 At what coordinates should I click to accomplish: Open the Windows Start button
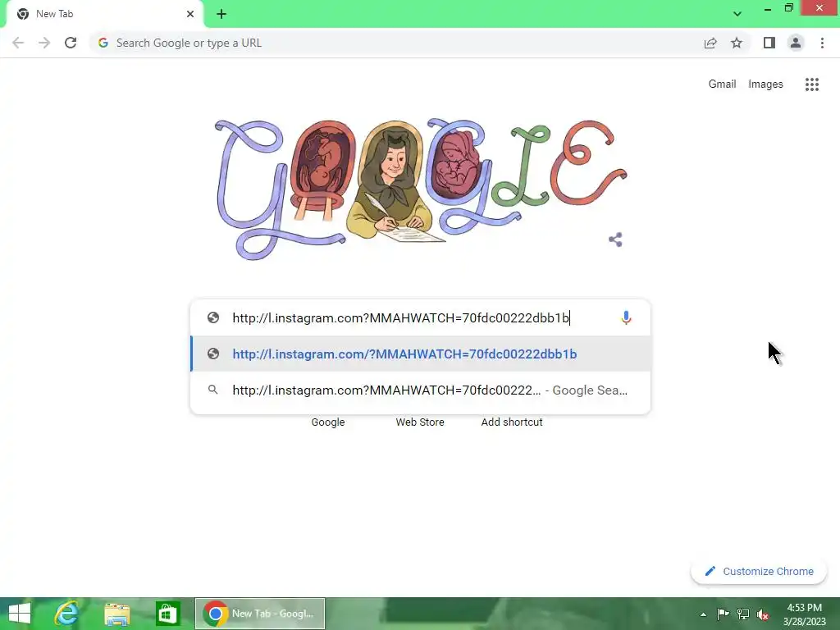pos(20,614)
